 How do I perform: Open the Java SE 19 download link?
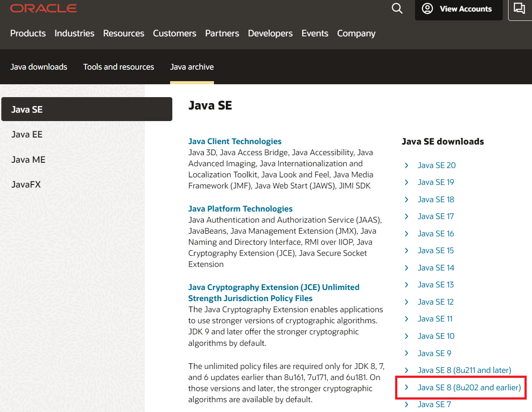coord(436,182)
